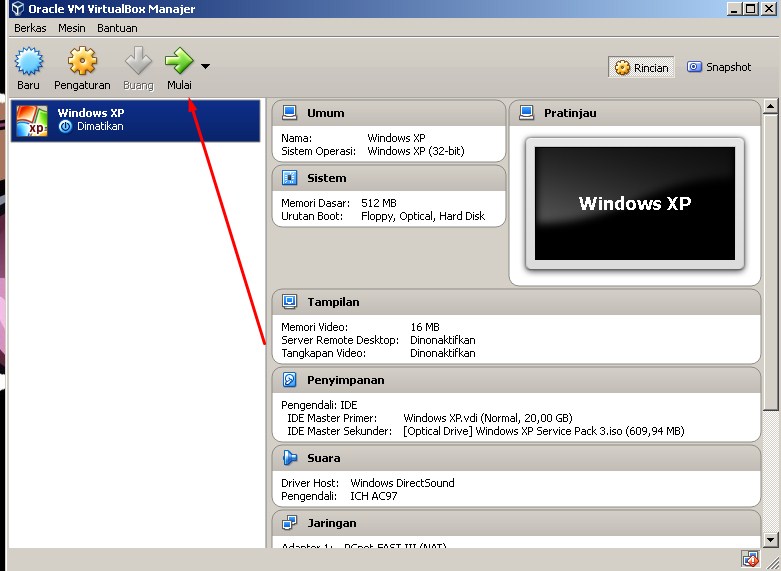Image resolution: width=781 pixels, height=571 pixels.
Task: Click 'ICH AC97' controller value
Action: click(x=374, y=496)
